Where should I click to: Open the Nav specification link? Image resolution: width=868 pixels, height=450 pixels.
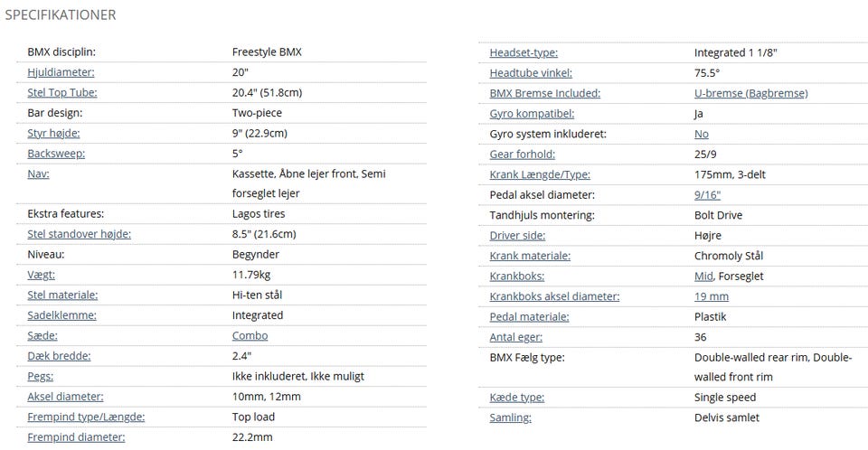pos(38,173)
